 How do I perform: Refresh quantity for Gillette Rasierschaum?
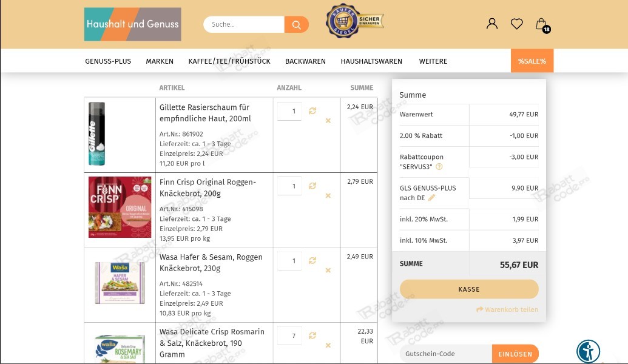(x=312, y=111)
